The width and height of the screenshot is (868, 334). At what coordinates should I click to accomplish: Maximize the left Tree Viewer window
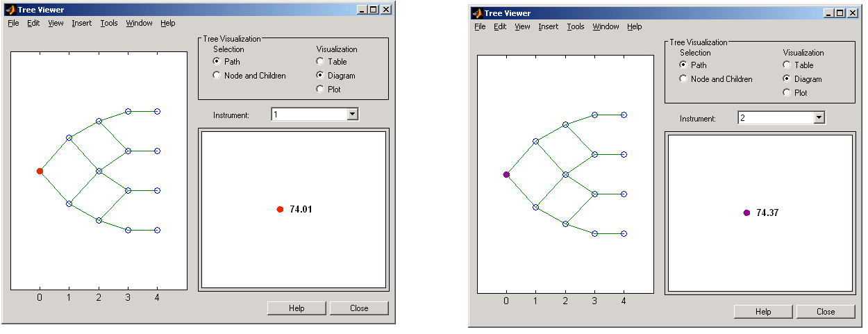point(374,10)
